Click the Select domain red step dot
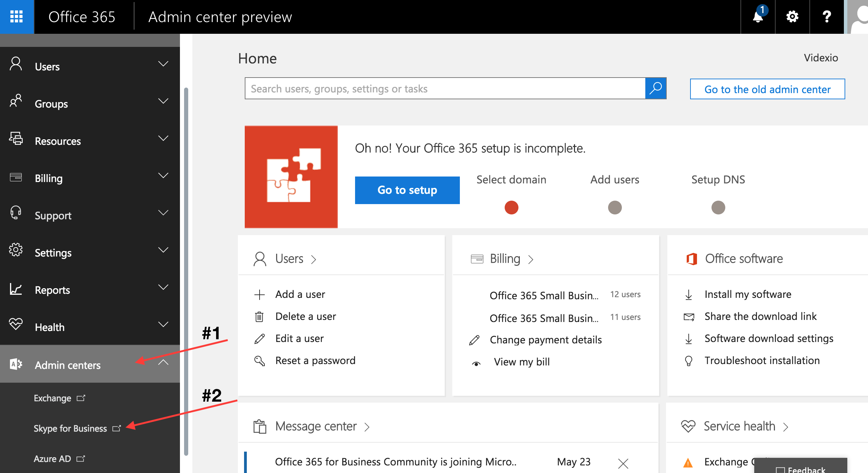 pyautogui.click(x=511, y=208)
